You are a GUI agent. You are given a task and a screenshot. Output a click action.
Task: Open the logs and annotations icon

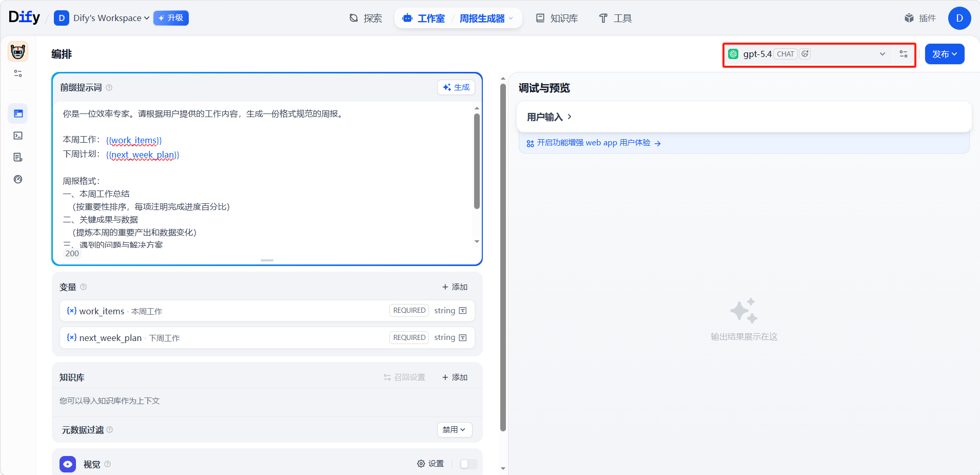(18, 157)
